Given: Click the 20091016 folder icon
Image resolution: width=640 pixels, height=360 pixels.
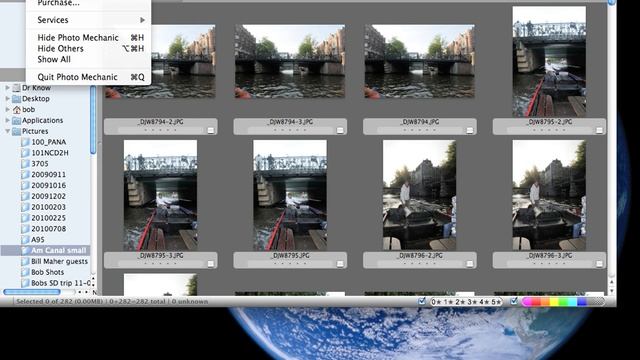Looking at the screenshot, I should (x=25, y=185).
